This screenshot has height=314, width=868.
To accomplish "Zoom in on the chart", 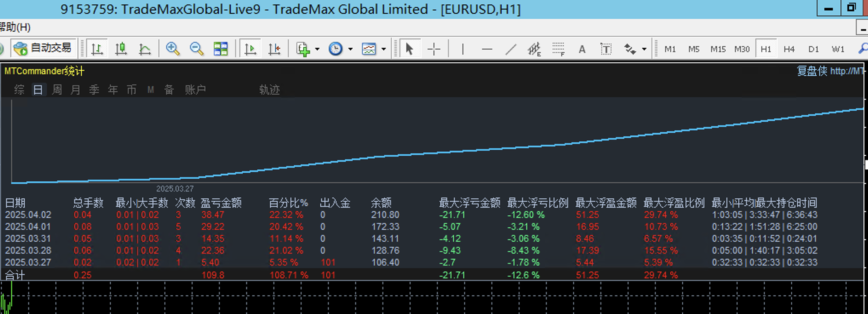I will [x=172, y=49].
